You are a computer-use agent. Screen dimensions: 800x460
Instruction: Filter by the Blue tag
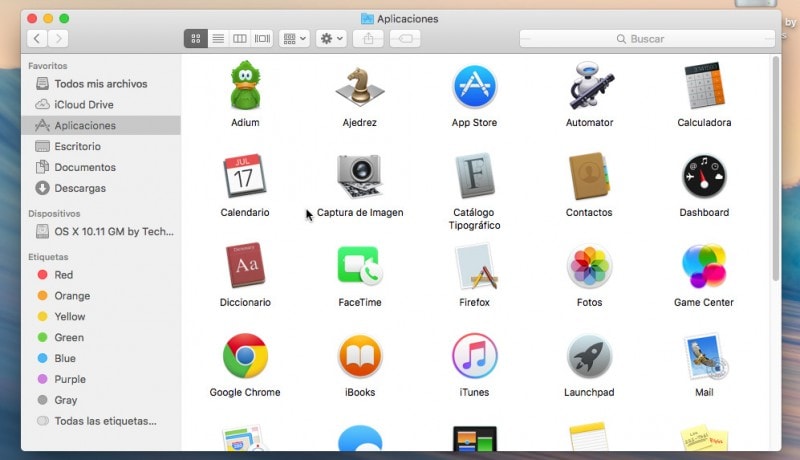(101, 359)
